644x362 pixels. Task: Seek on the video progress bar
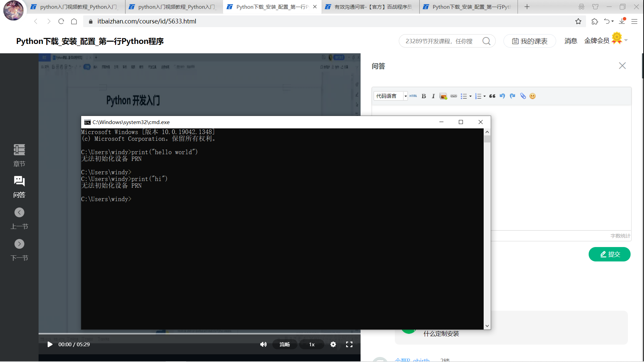[x=200, y=334]
